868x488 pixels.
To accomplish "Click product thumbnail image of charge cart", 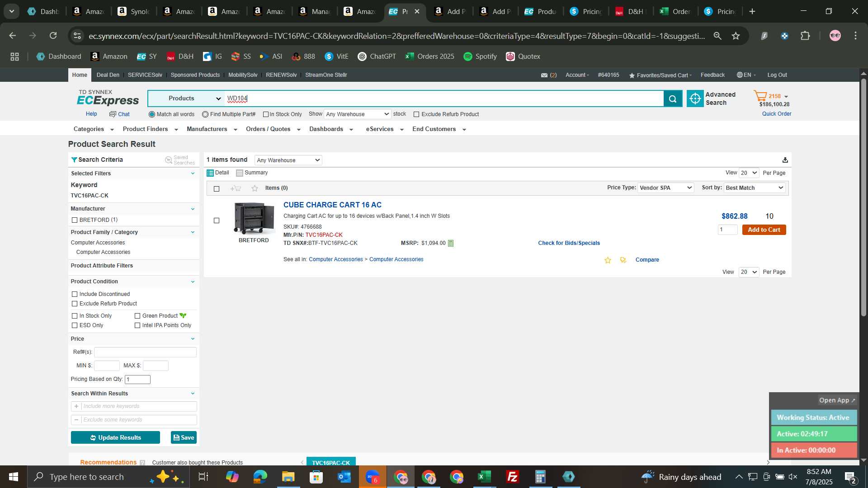I will pyautogui.click(x=254, y=218).
